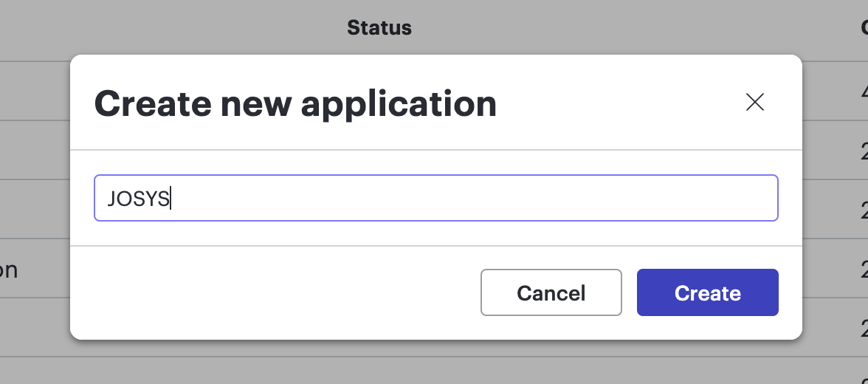Click the truncated column header right of Status

[864, 28]
